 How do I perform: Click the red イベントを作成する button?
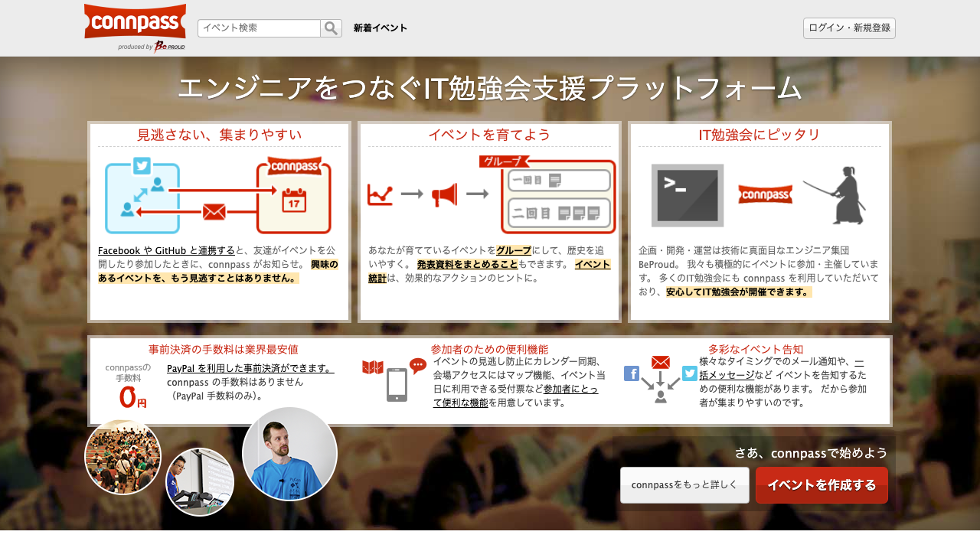click(x=822, y=485)
